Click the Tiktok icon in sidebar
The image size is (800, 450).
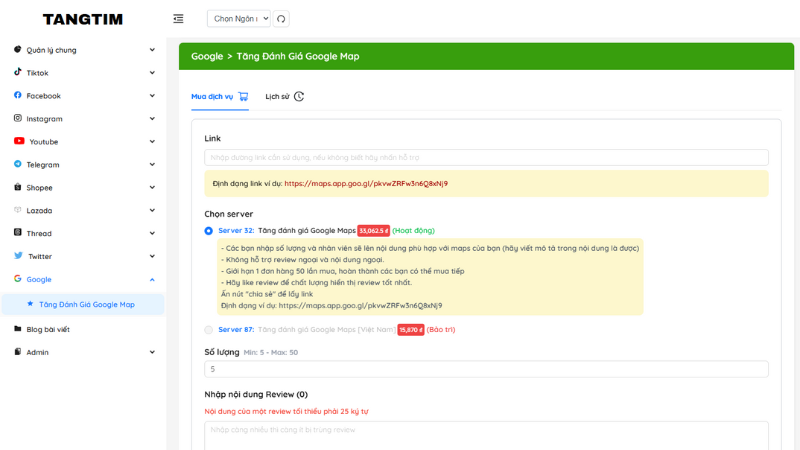coord(18,73)
